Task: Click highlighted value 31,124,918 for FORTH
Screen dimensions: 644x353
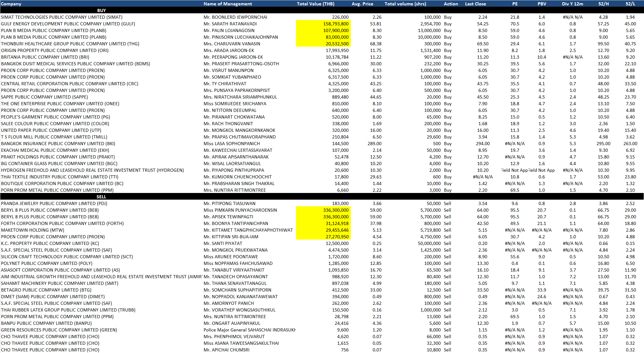Action: click(337, 223)
